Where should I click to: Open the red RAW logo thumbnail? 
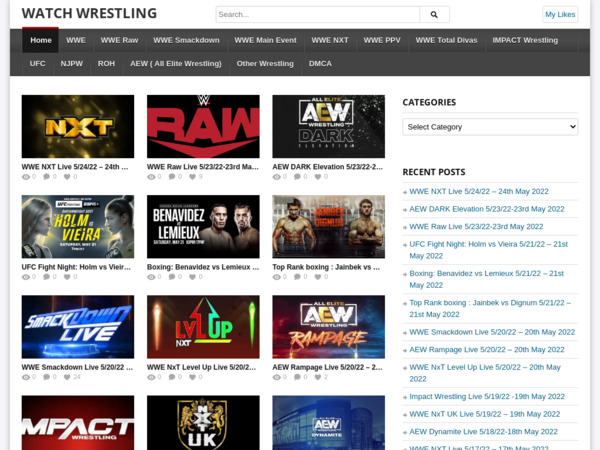coord(203,127)
